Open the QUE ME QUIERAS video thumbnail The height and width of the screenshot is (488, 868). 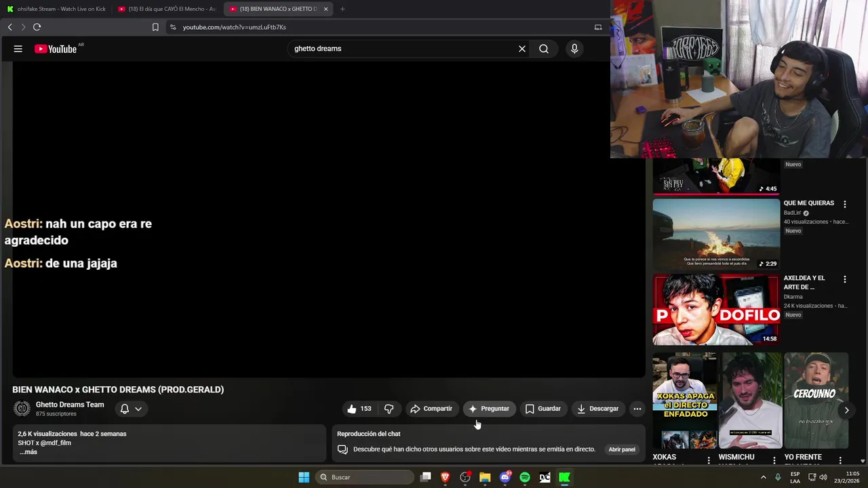(716, 235)
